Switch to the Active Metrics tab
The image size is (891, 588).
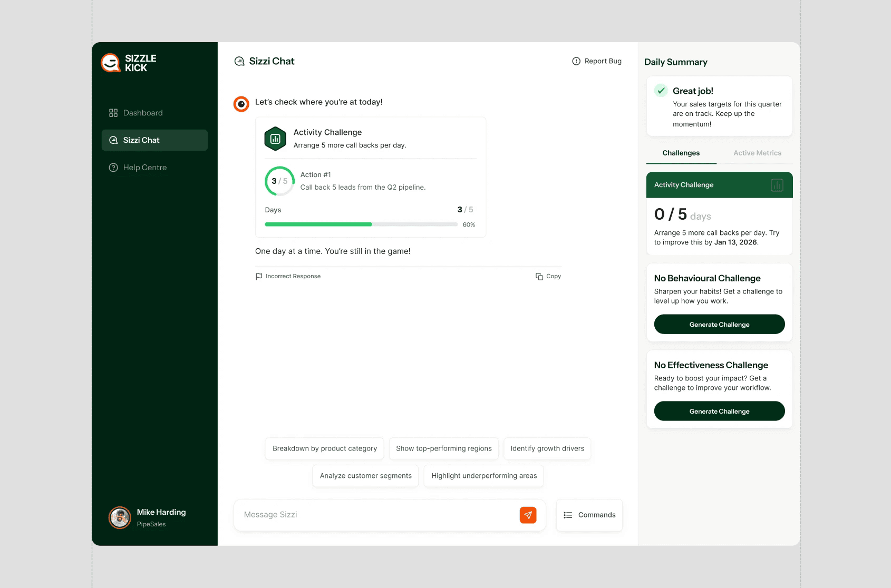tap(757, 153)
